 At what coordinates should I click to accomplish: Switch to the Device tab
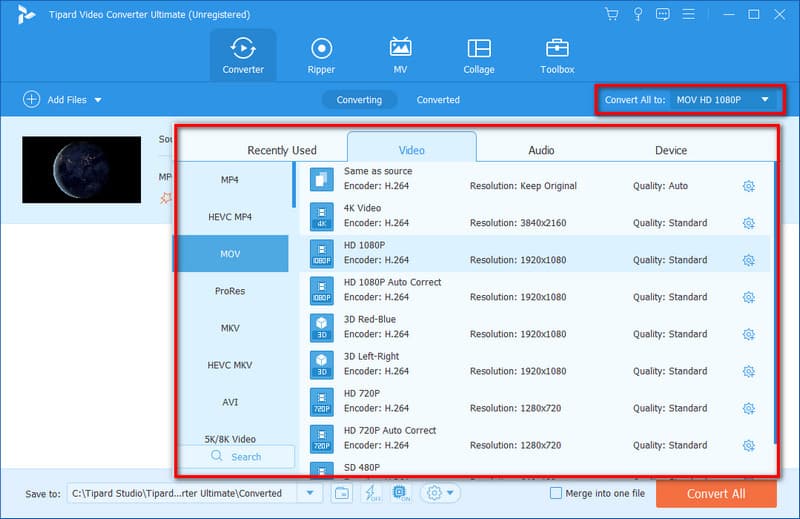671,150
